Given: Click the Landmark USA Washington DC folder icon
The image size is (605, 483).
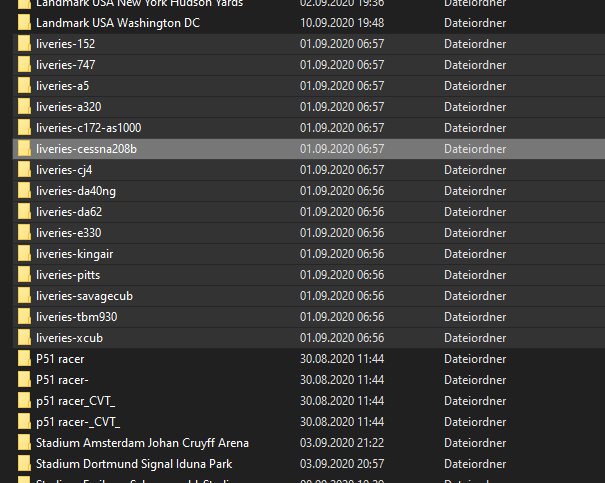Looking at the screenshot, I should (x=24, y=23).
